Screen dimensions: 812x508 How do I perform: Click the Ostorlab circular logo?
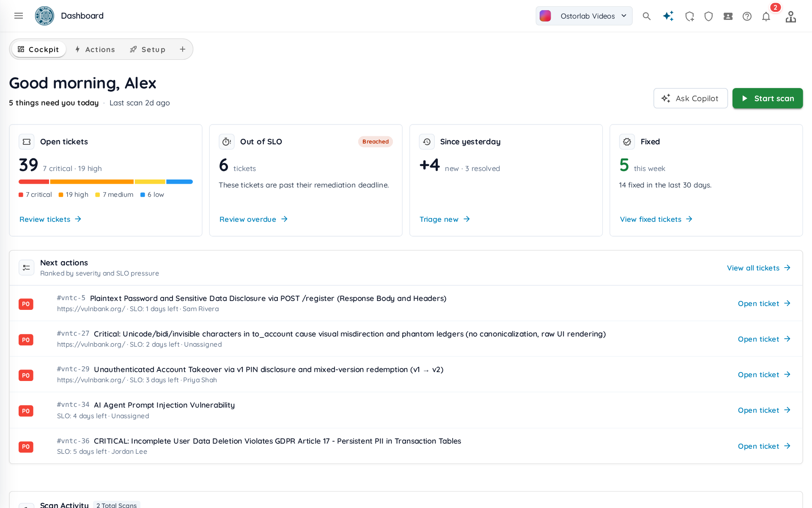click(44, 16)
